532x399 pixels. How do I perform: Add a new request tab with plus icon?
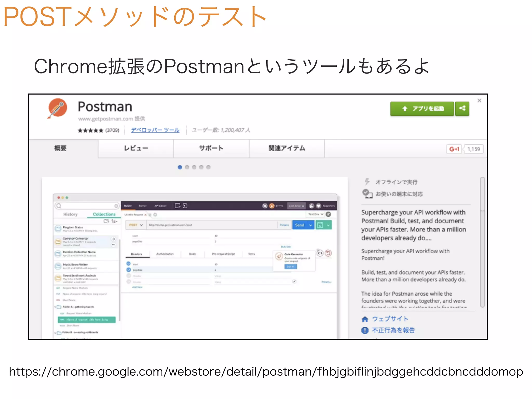point(155,215)
